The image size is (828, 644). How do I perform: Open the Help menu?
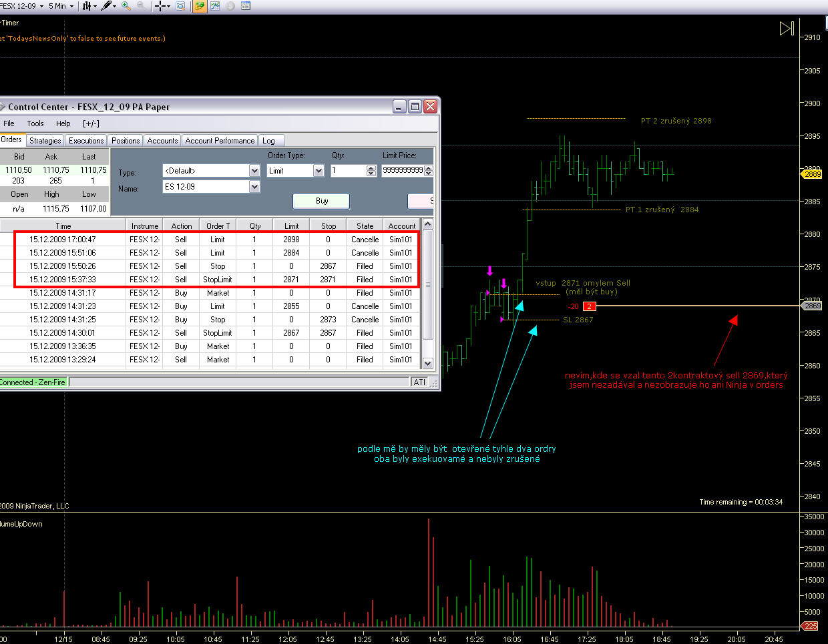click(x=63, y=123)
